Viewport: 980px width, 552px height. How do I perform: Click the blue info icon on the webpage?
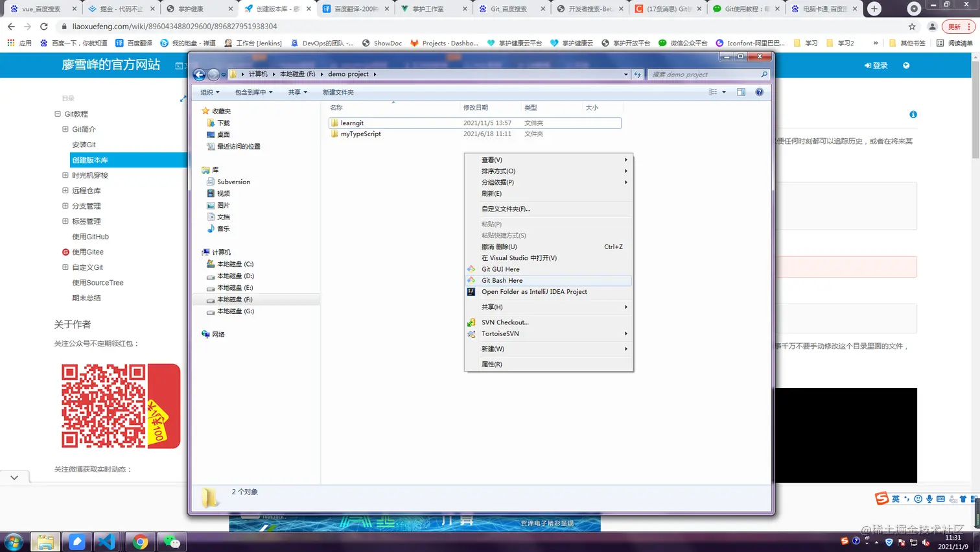(x=913, y=115)
